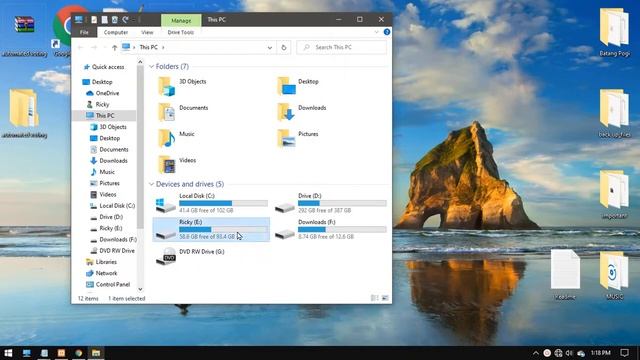The image size is (640, 360).
Task: Click the Search This PC field
Action: (x=341, y=47)
